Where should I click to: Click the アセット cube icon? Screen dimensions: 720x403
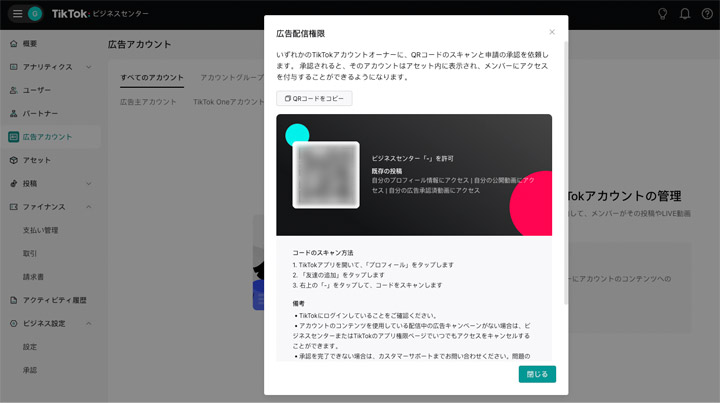click(14, 160)
